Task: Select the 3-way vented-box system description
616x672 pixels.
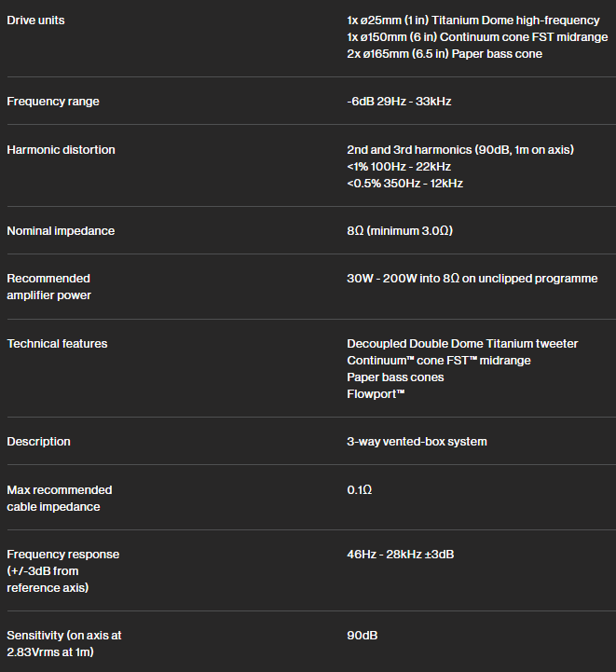Action: click(x=417, y=442)
